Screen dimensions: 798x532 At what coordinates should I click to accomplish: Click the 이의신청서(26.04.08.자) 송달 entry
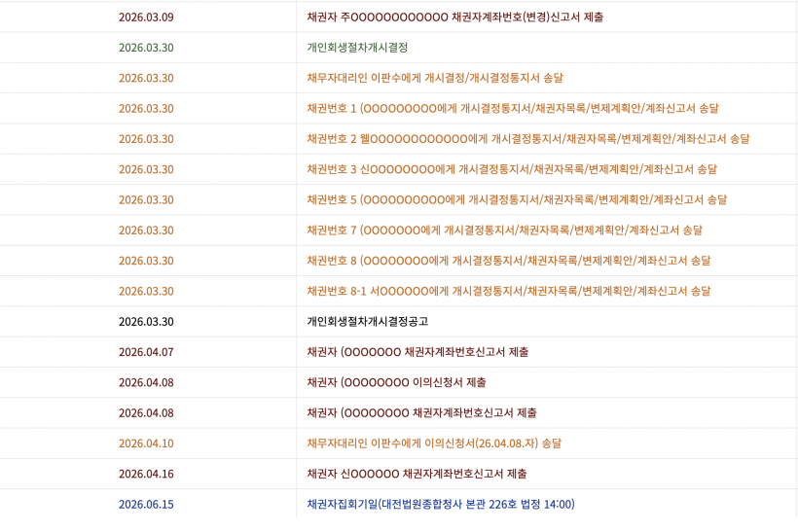click(x=434, y=443)
